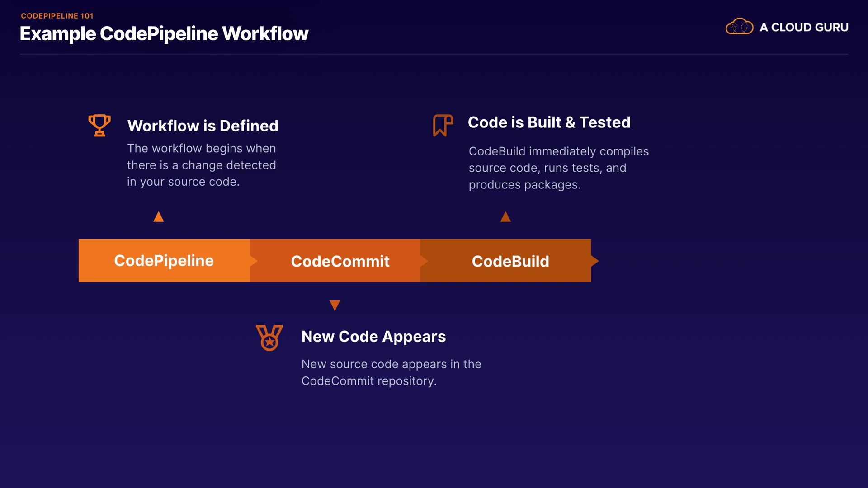Click the Code is Built & Tested heading
Screen dimensions: 868x488
(549, 122)
